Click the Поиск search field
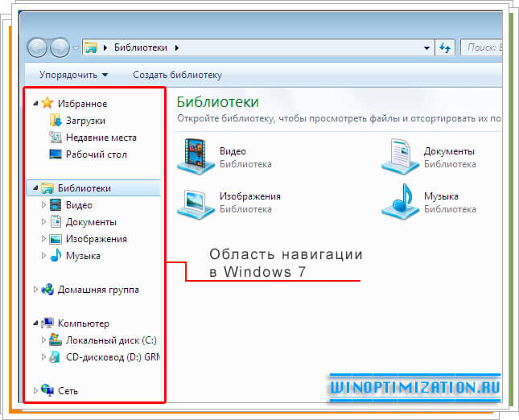The image size is (519, 420). point(481,47)
